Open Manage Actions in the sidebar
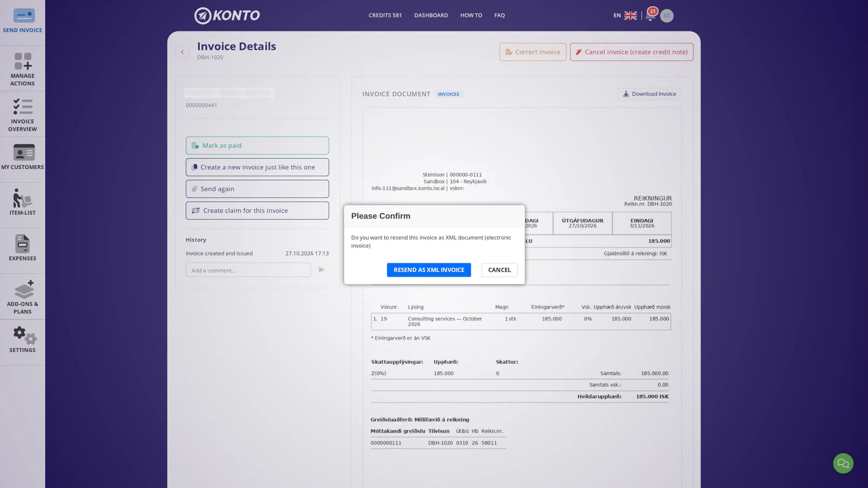 [x=22, y=69]
